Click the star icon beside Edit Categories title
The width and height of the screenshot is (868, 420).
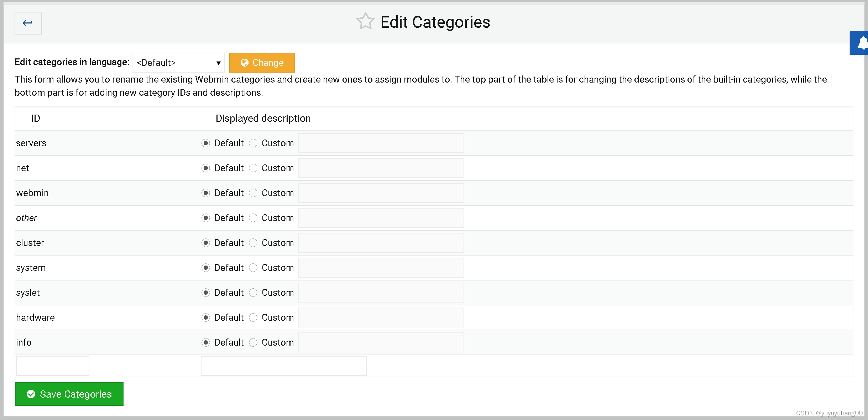point(365,21)
